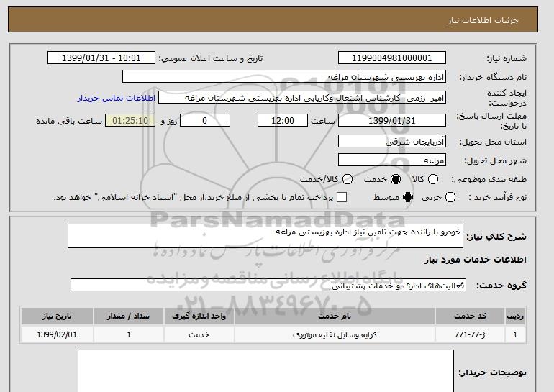This screenshot has height=392, width=554.
Task: Click the need date cell 1399/02/01
Action: pyautogui.click(x=57, y=334)
